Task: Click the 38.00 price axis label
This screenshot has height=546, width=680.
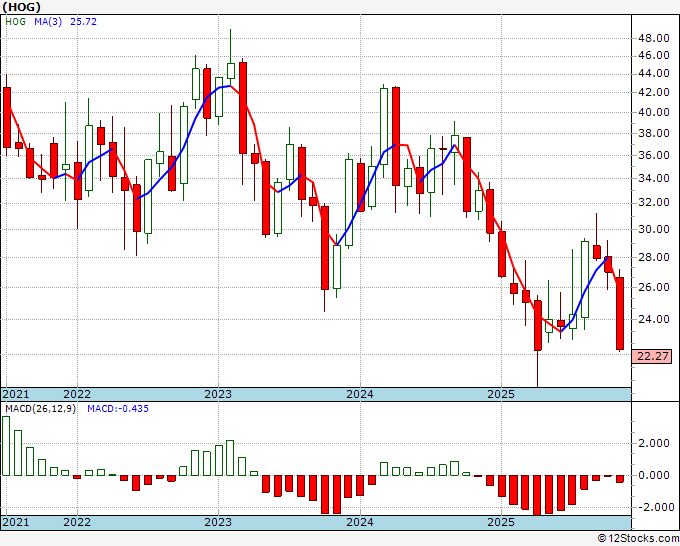Action: pyautogui.click(x=654, y=133)
